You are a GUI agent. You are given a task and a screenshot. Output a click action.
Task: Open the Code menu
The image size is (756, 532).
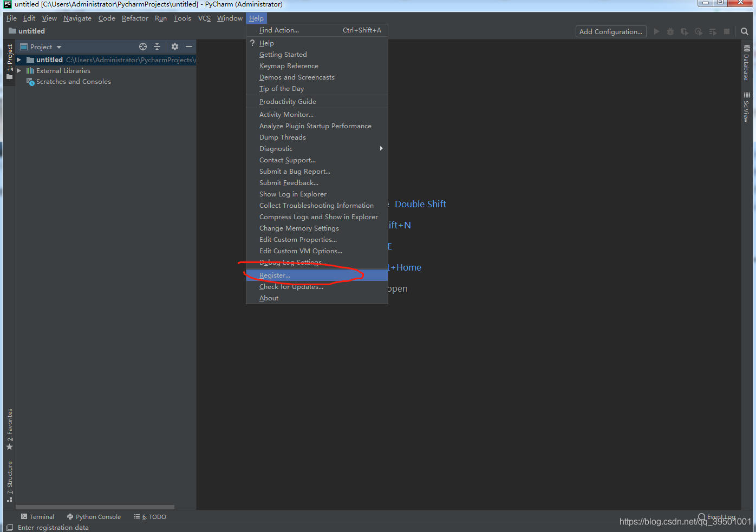tap(107, 18)
